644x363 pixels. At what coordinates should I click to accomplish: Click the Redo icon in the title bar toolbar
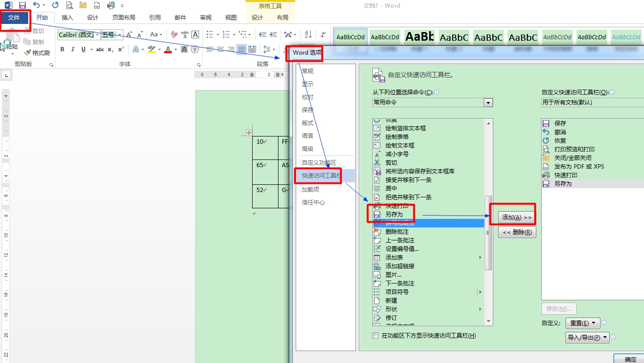55,5
